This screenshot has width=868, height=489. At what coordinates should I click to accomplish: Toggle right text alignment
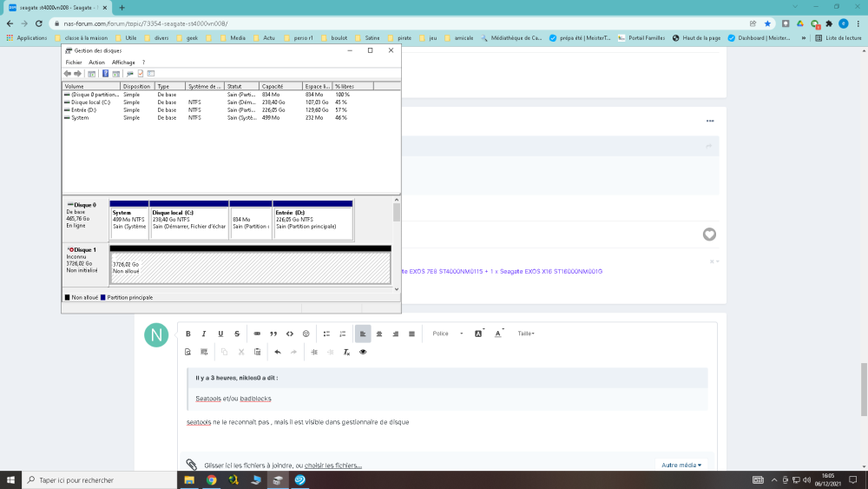(x=395, y=334)
